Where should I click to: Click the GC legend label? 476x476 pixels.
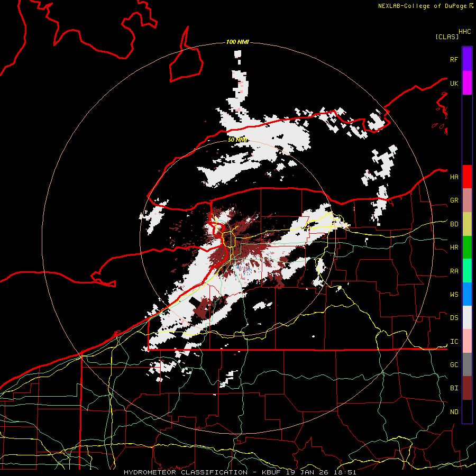pyautogui.click(x=454, y=364)
